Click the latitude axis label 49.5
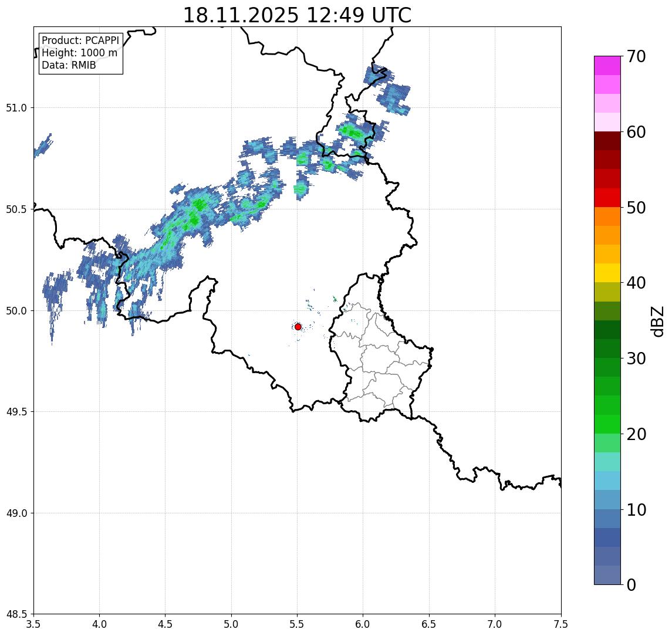 coord(16,412)
